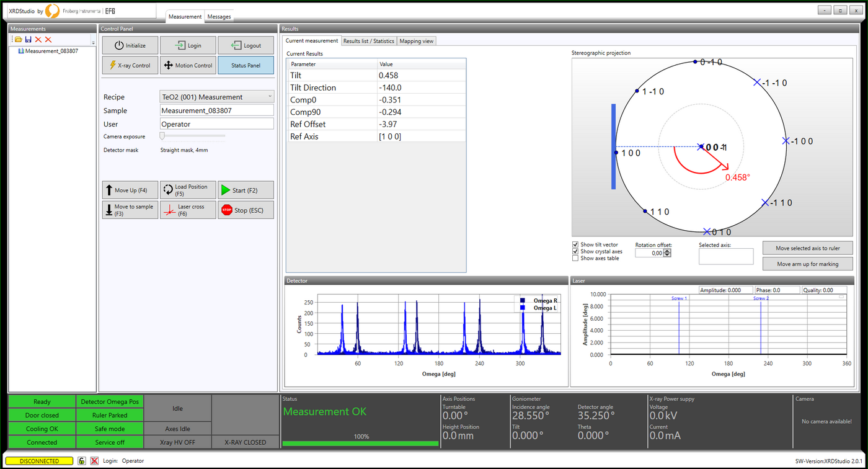Click the yellow DISCONNECTED status indicator
Viewport: 868px width, 469px height.
click(40, 461)
